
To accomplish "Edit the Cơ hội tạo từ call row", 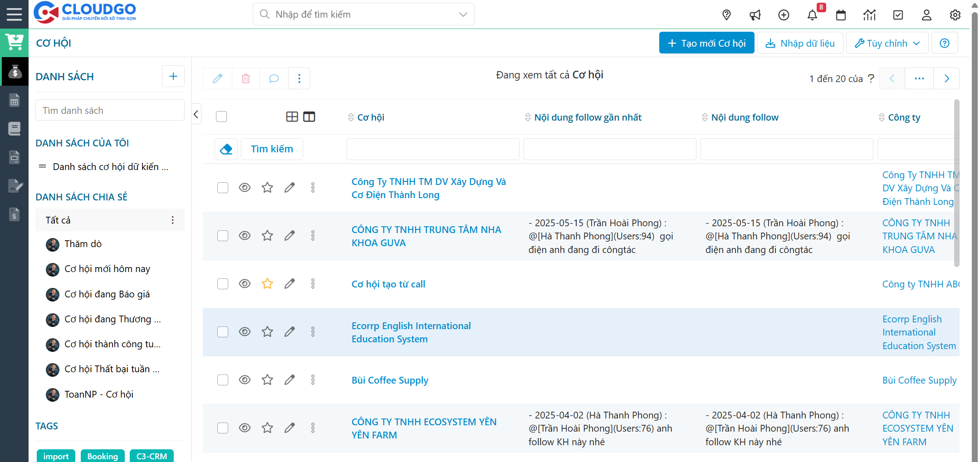I will point(289,284).
